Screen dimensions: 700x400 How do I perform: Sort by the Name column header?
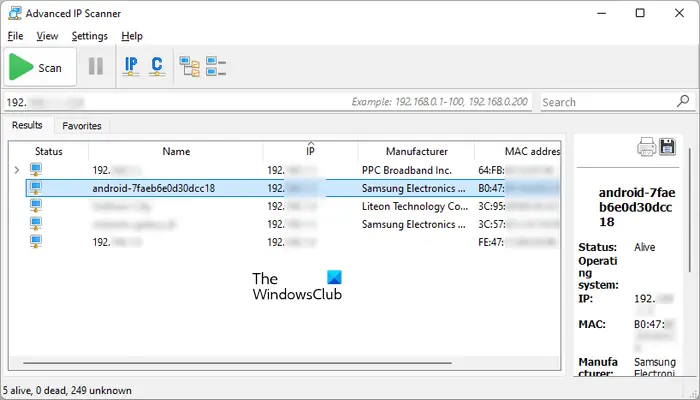(176, 151)
